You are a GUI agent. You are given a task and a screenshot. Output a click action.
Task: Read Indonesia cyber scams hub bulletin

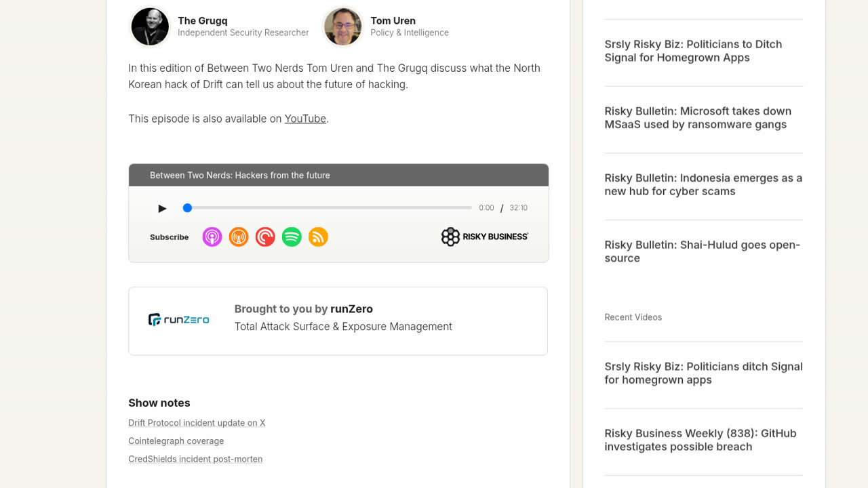703,184
